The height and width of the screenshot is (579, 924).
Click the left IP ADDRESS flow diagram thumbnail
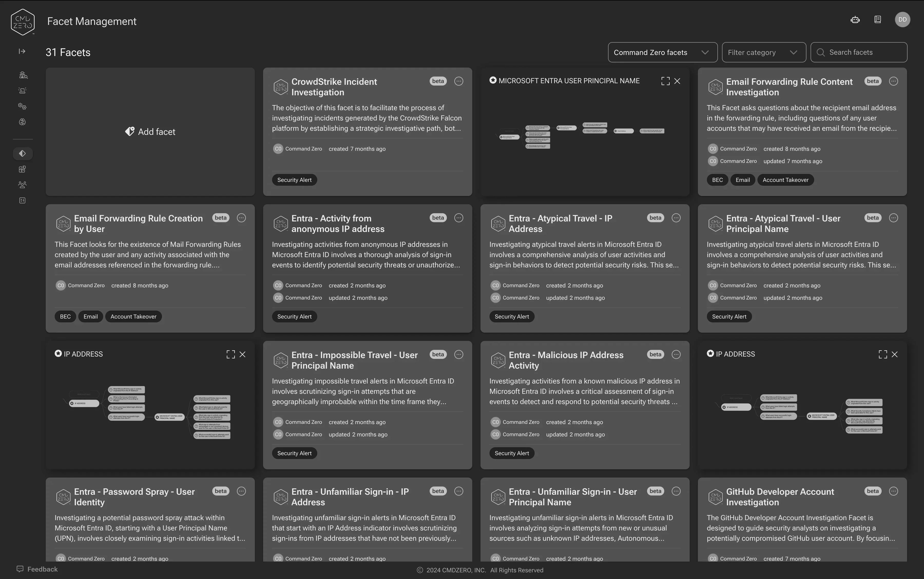pos(147,412)
